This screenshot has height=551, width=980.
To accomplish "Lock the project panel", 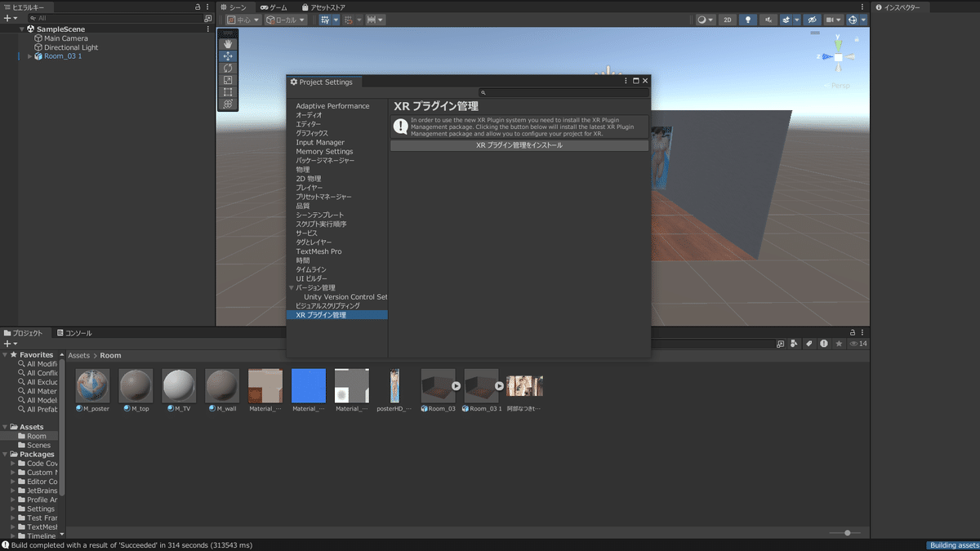I will (x=853, y=333).
